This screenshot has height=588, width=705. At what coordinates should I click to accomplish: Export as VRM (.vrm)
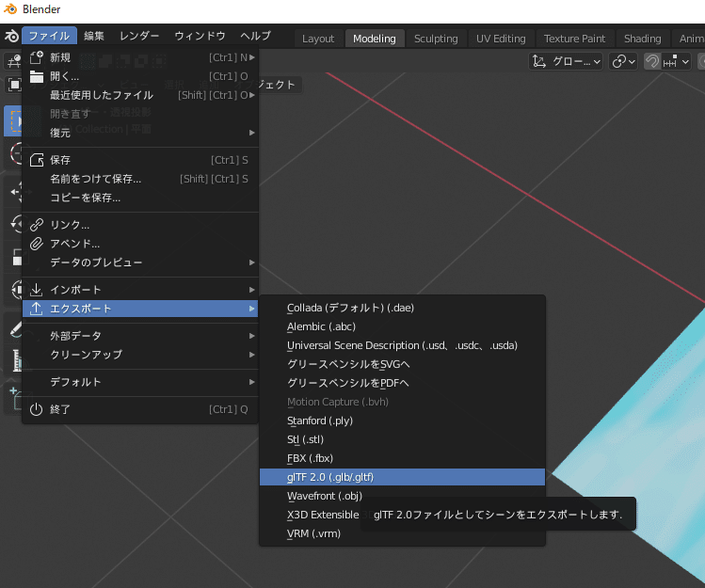pyautogui.click(x=403, y=533)
